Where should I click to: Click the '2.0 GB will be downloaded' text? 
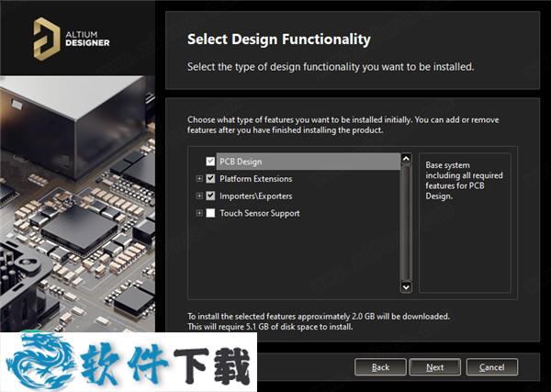tap(400, 316)
